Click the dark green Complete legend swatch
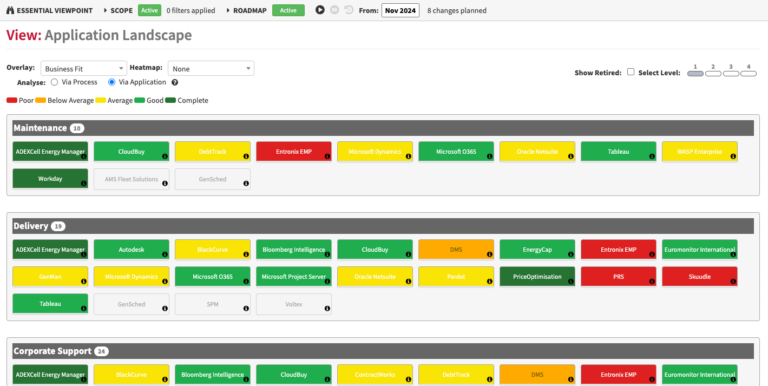 pyautogui.click(x=170, y=100)
